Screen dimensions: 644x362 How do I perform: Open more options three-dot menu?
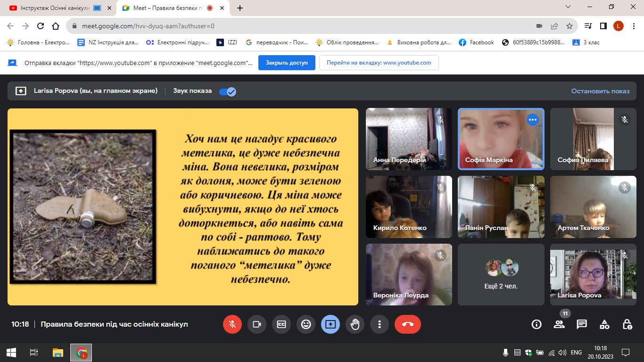[380, 324]
